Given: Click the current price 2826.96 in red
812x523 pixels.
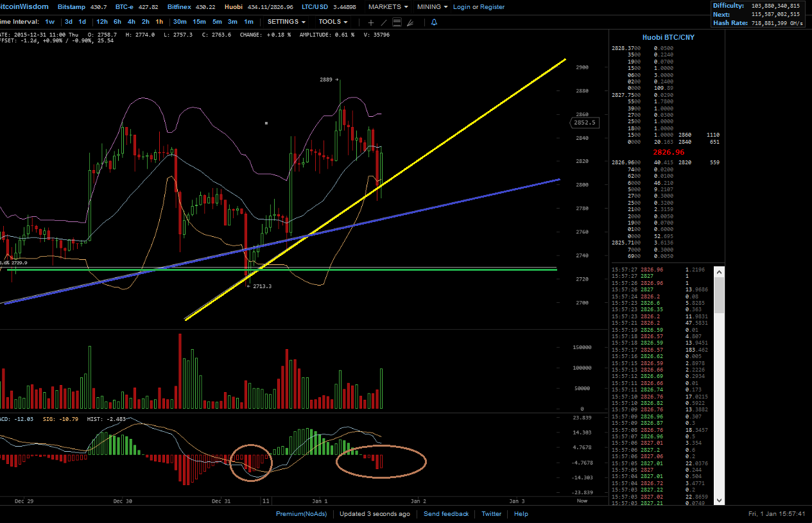Looking at the screenshot, I should click(x=668, y=153).
